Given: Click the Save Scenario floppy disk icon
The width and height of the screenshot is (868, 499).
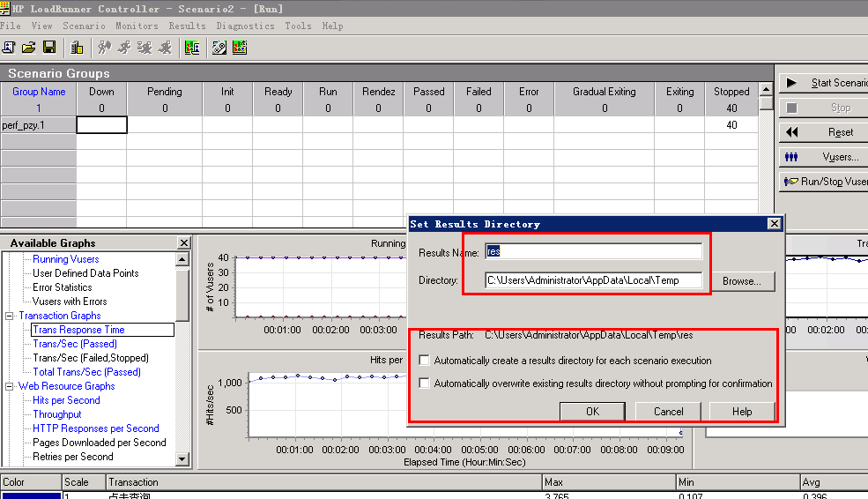Looking at the screenshot, I should point(49,48).
